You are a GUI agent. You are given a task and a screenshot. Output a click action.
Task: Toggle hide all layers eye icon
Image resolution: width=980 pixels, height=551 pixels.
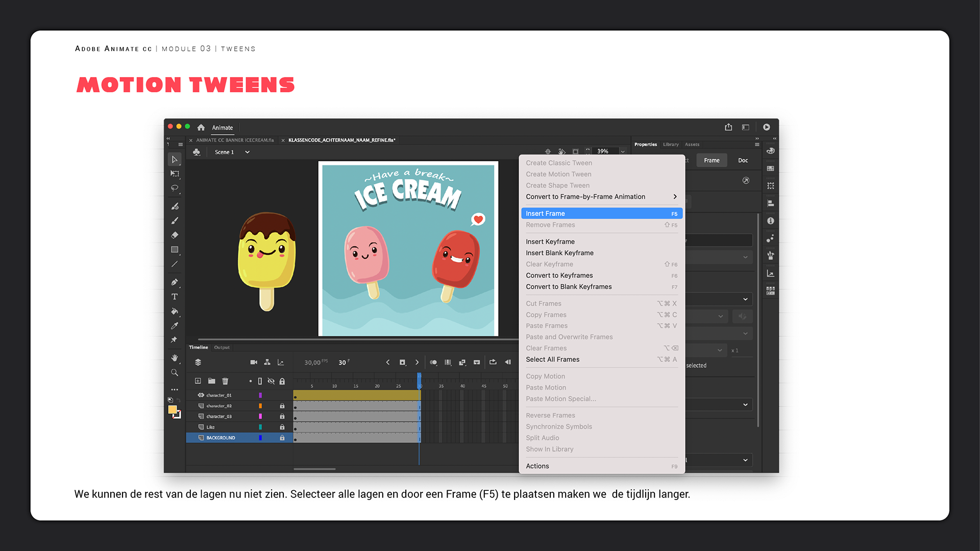[x=271, y=381]
